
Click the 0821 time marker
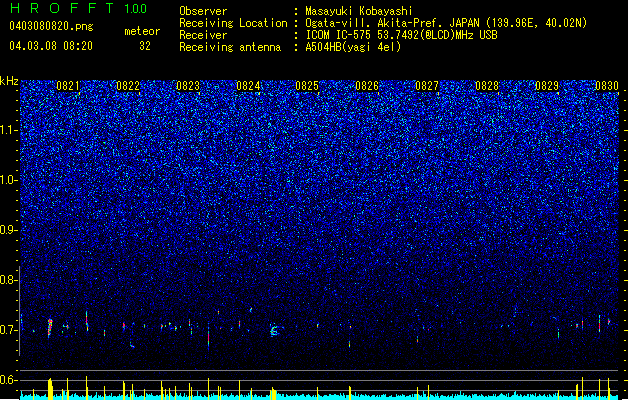[68, 86]
